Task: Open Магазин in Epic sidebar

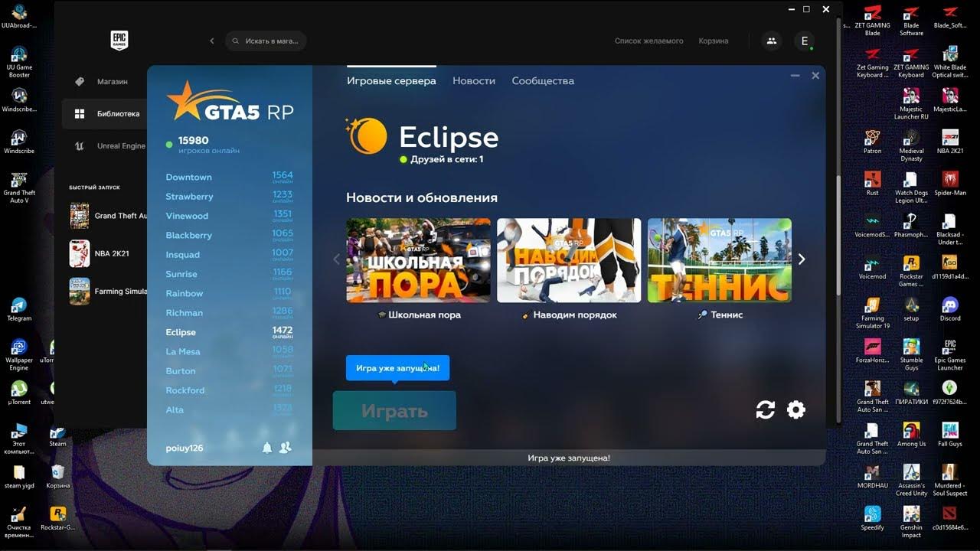Action: pos(105,81)
